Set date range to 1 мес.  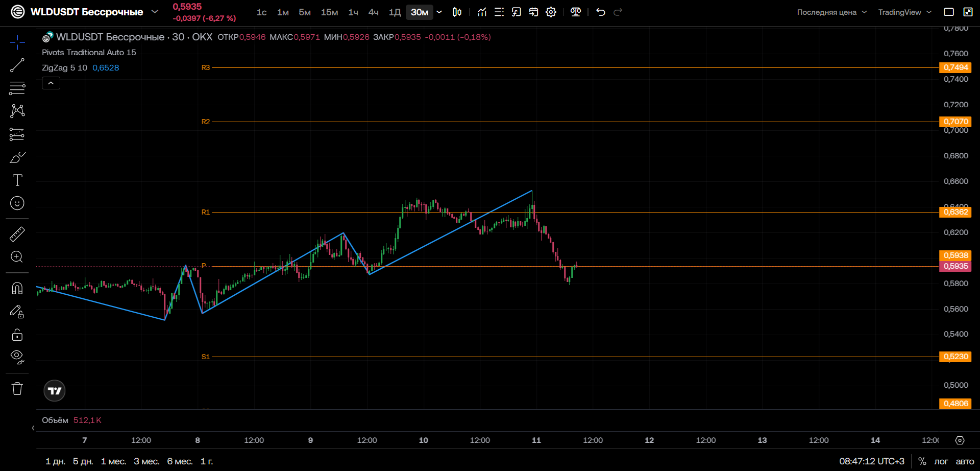113,461
